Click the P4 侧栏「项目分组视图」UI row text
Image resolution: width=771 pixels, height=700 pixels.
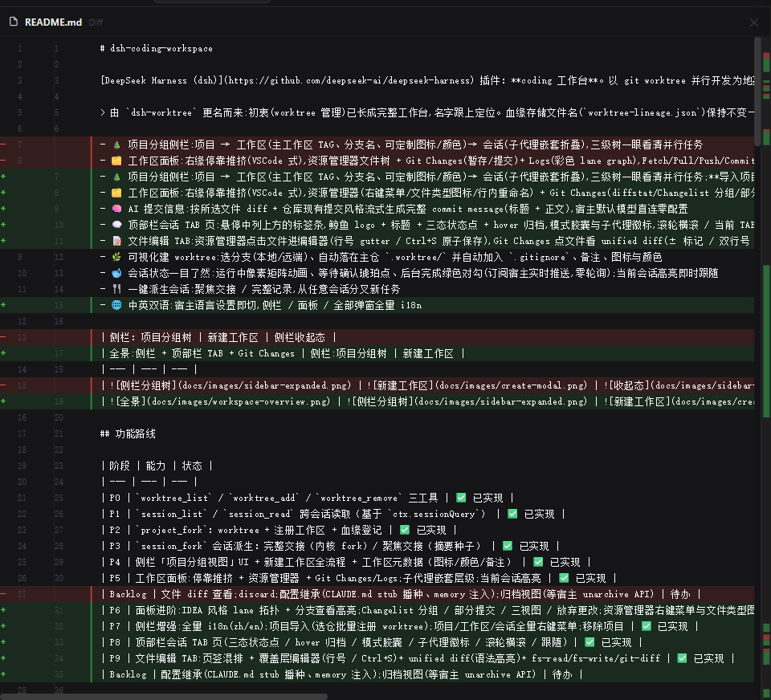(x=345, y=563)
